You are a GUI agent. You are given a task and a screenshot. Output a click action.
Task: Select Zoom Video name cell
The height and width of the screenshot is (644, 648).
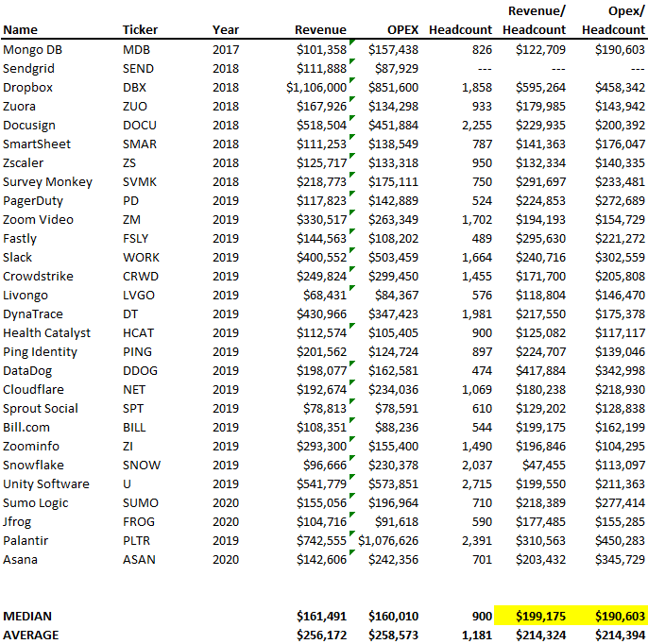coord(38,220)
